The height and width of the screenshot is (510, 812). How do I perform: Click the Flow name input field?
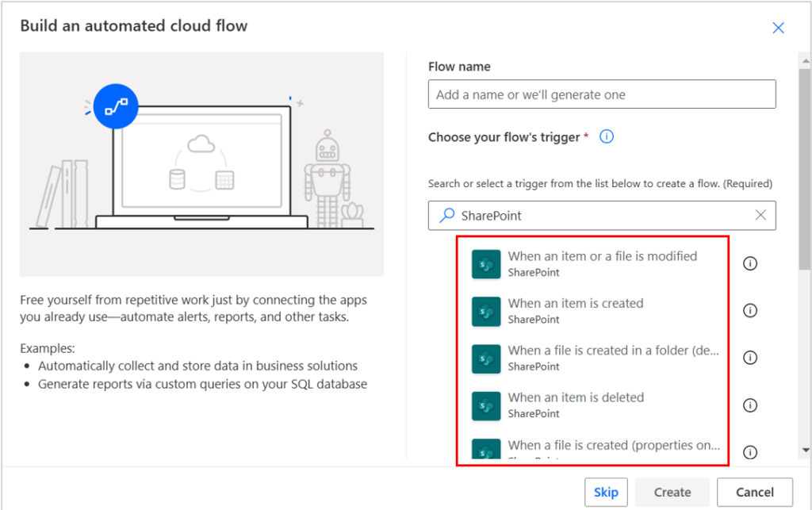[602, 94]
